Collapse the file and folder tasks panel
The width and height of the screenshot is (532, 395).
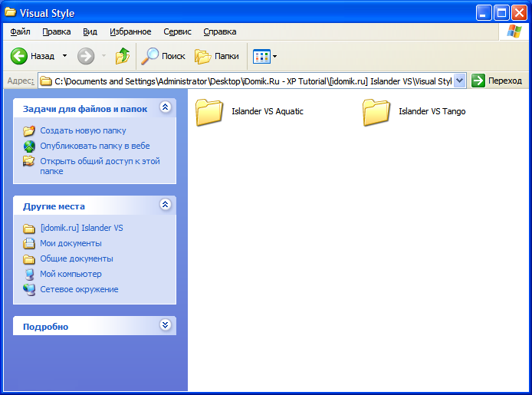tap(165, 108)
